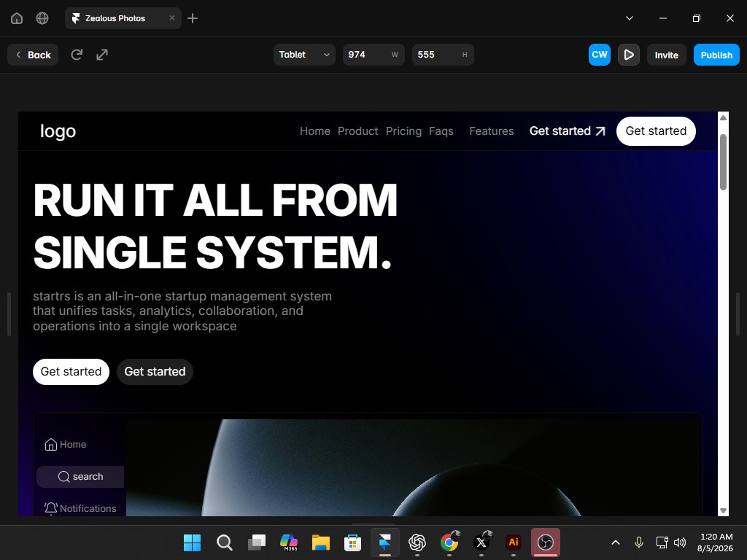Open ChatGPT taskbar icon
This screenshot has height=560, width=747.
coord(417,542)
